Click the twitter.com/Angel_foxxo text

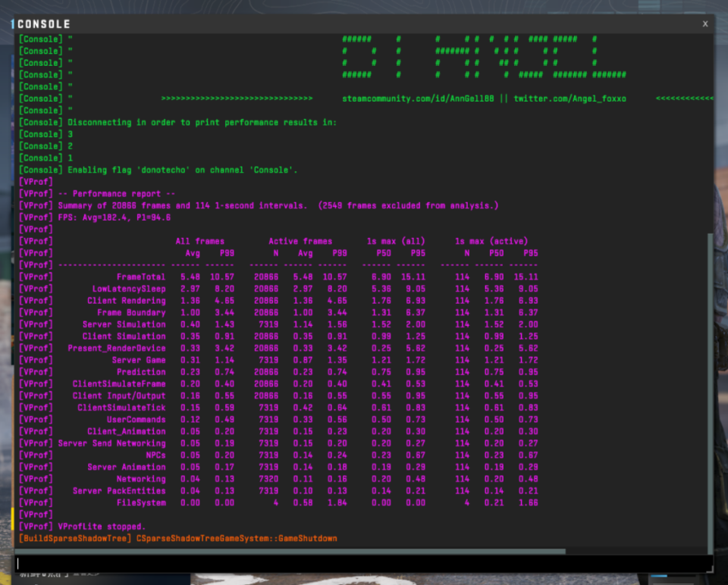[x=570, y=99]
